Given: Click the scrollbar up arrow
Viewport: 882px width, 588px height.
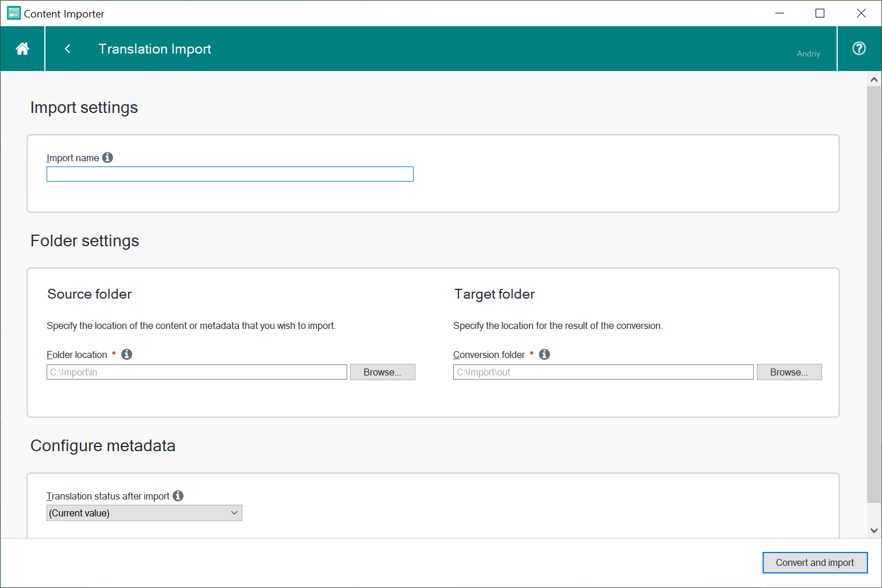Looking at the screenshot, I should 874,79.
